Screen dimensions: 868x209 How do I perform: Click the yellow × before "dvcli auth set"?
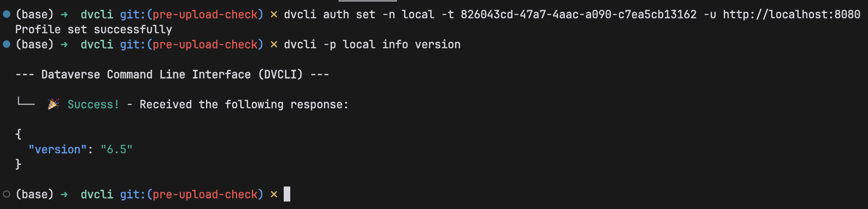[x=274, y=15]
